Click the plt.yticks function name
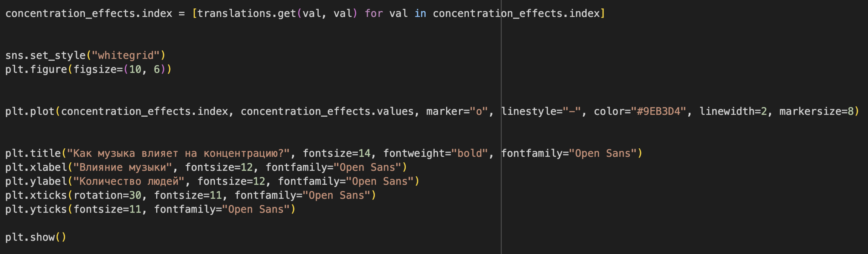 (36, 209)
